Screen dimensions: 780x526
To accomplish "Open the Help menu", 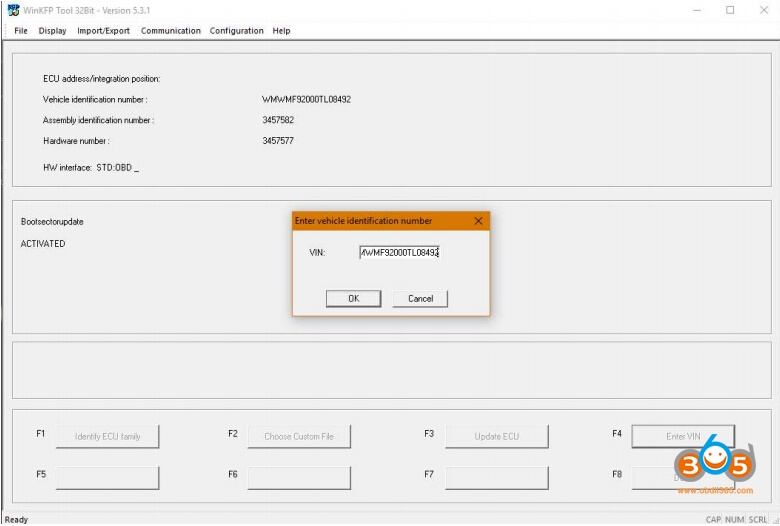I will click(282, 31).
